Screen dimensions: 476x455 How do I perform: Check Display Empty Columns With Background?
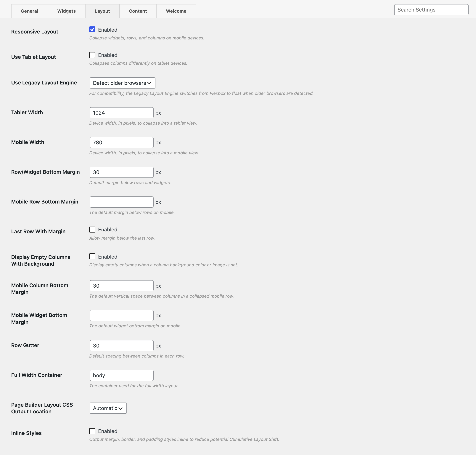click(x=92, y=256)
